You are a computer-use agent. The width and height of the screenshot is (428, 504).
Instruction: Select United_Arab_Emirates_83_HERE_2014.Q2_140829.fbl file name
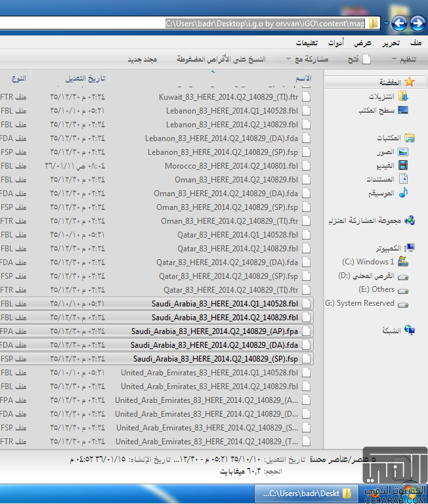(x=209, y=387)
